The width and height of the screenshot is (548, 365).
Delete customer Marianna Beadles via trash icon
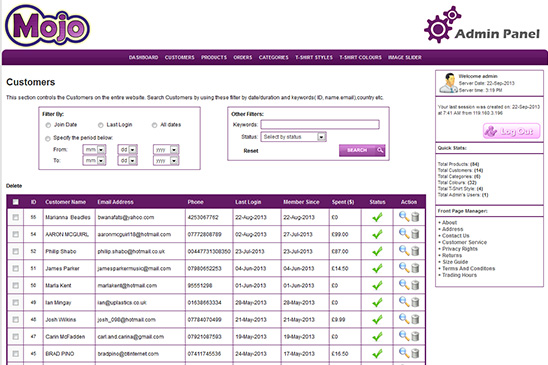(415, 217)
